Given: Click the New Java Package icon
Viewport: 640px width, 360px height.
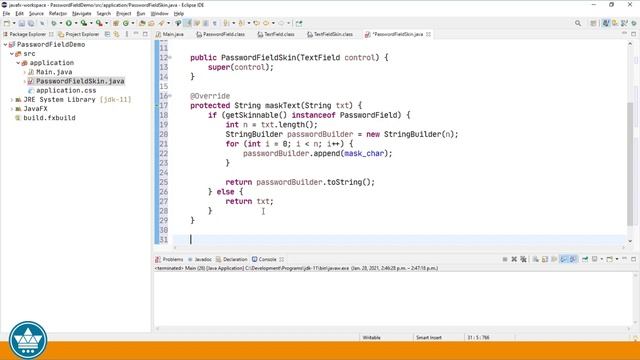Looking at the screenshot, I should 116,23.
